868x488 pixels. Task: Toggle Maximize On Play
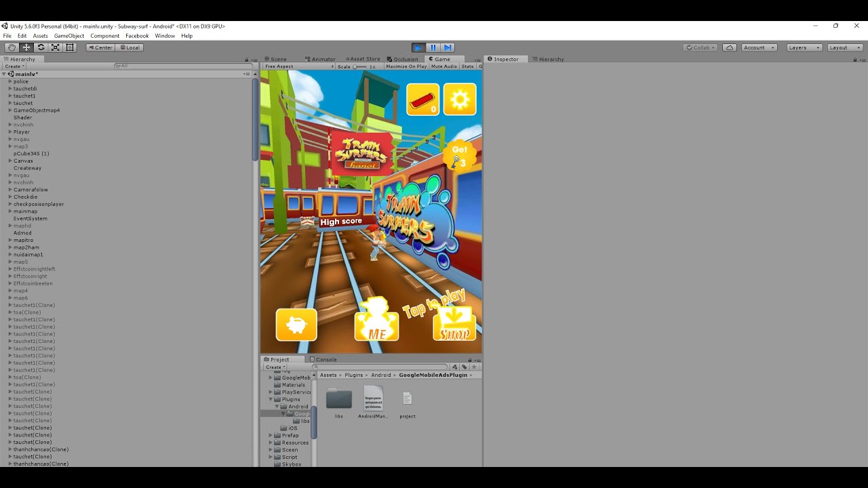406,66
